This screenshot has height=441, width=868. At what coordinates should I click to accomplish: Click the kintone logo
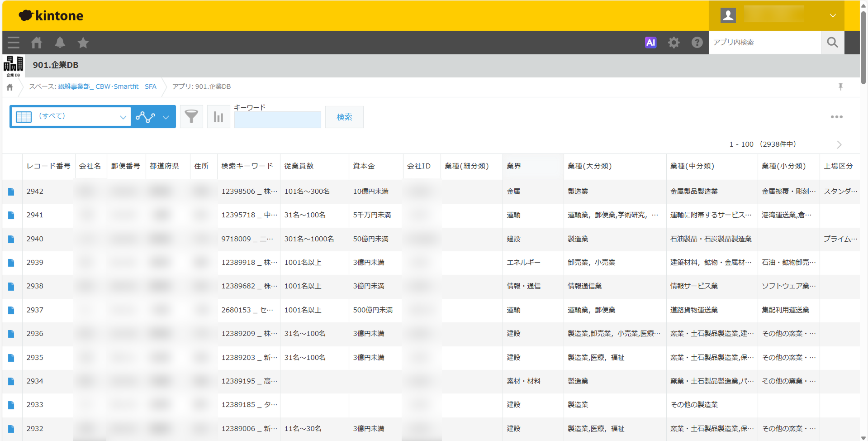(x=51, y=16)
